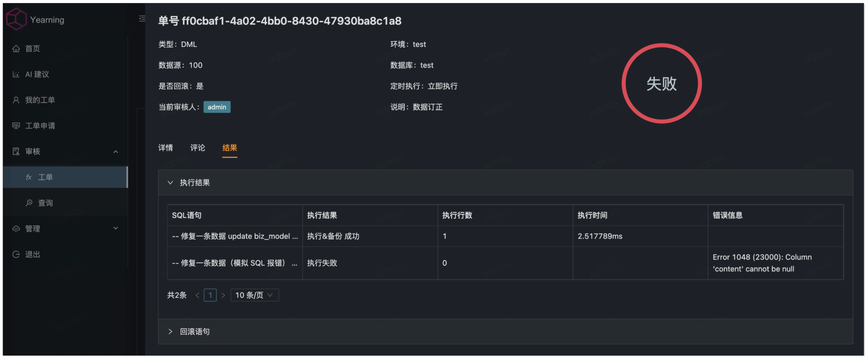Click the chart icon beside AI 建议
The image size is (868, 359).
coord(16,74)
